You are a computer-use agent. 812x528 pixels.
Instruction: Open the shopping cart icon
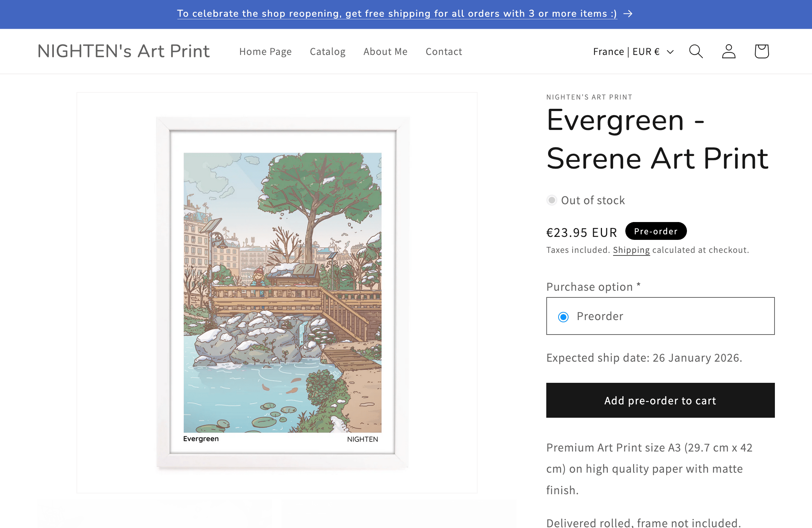[762, 52]
